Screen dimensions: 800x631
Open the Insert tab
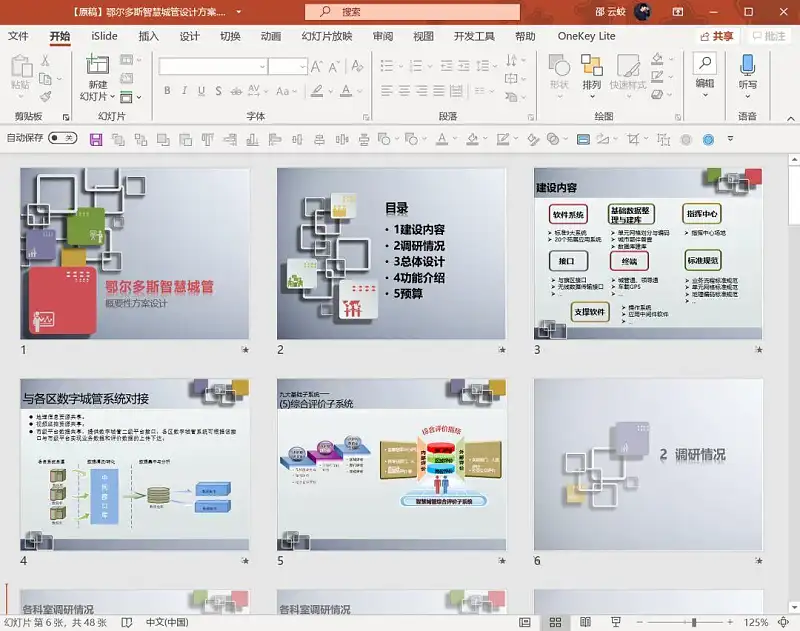tap(148, 36)
